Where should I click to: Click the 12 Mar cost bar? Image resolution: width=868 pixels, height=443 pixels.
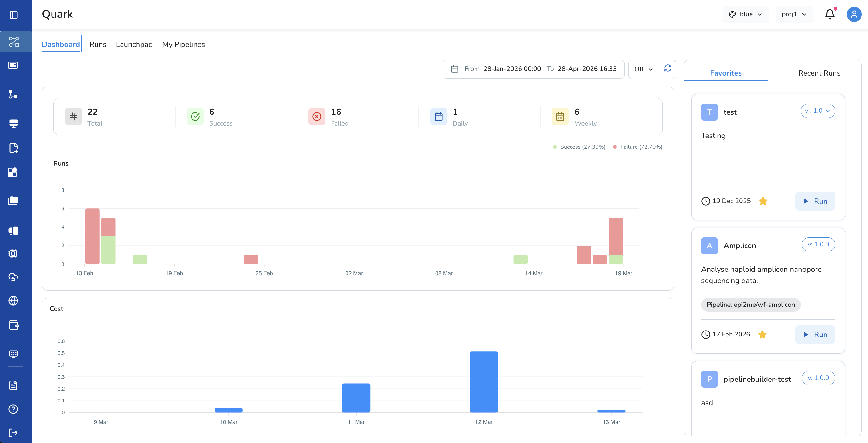(x=484, y=382)
